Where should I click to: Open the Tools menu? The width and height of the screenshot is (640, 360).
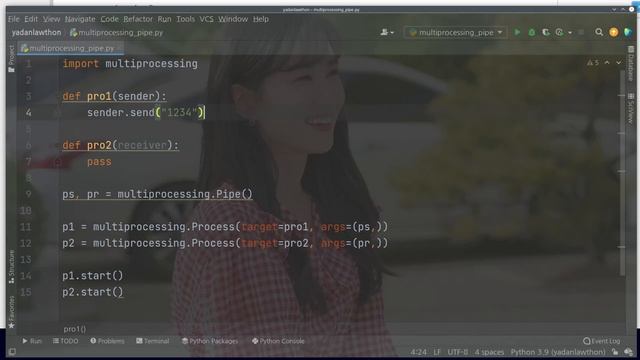pos(185,19)
